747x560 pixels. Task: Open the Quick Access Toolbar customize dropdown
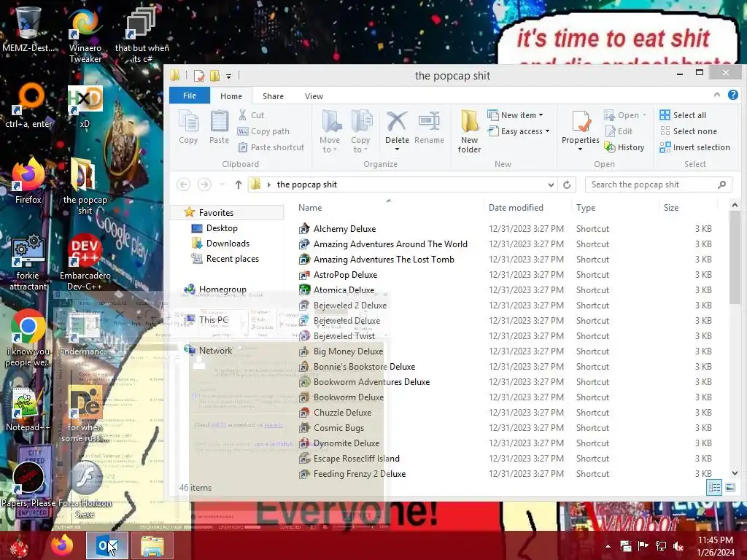point(228,76)
